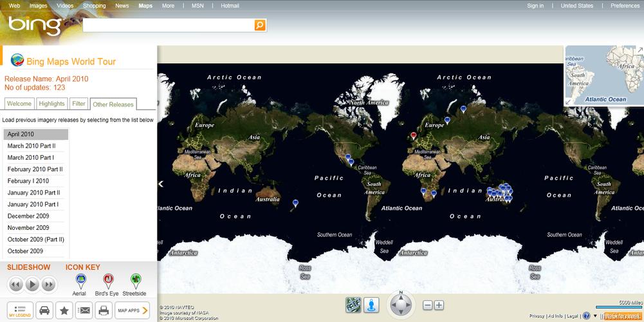Open News in top navigation
The image size is (644, 322).
[122, 6]
